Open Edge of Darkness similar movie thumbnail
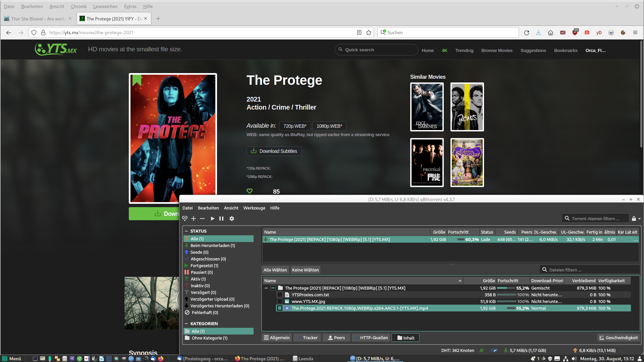 click(427, 107)
